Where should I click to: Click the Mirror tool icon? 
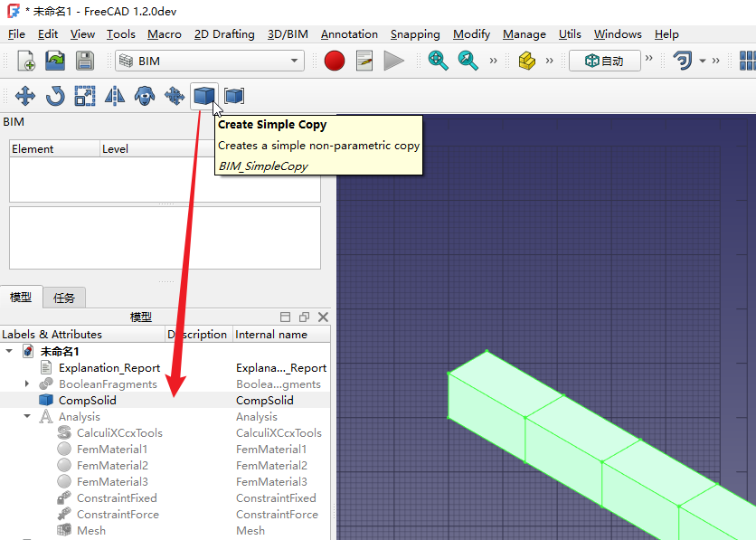click(x=115, y=95)
